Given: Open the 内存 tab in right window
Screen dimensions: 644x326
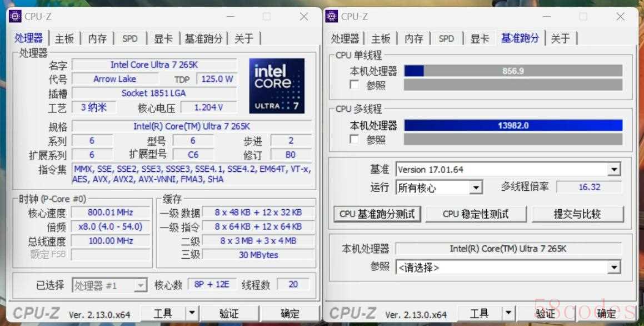Looking at the screenshot, I should click(x=413, y=38).
